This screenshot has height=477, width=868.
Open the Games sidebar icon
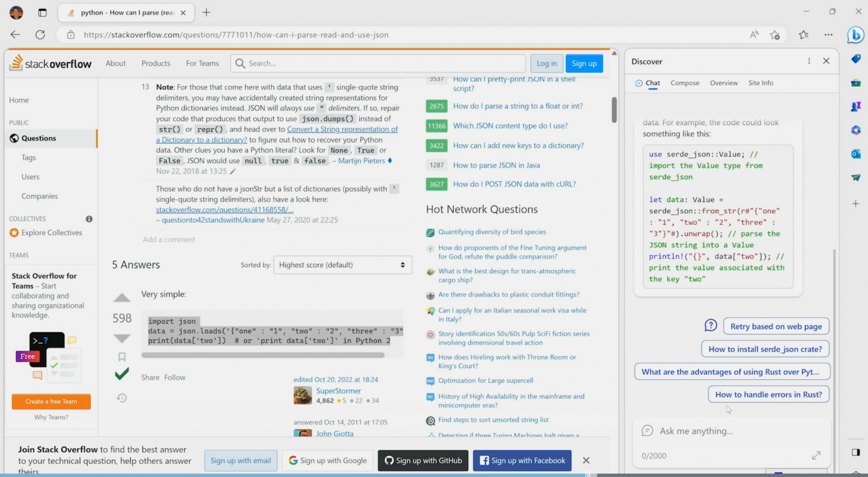(856, 106)
